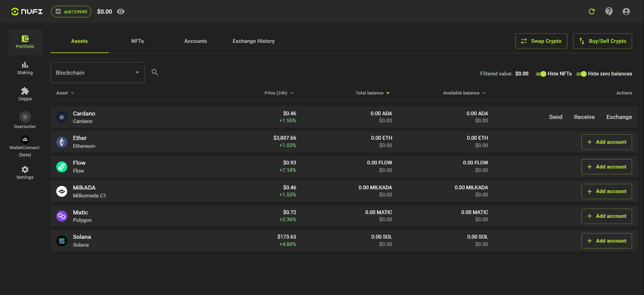Open the Blockchain dropdown
Image resolution: width=644 pixels, height=295 pixels.
point(97,73)
